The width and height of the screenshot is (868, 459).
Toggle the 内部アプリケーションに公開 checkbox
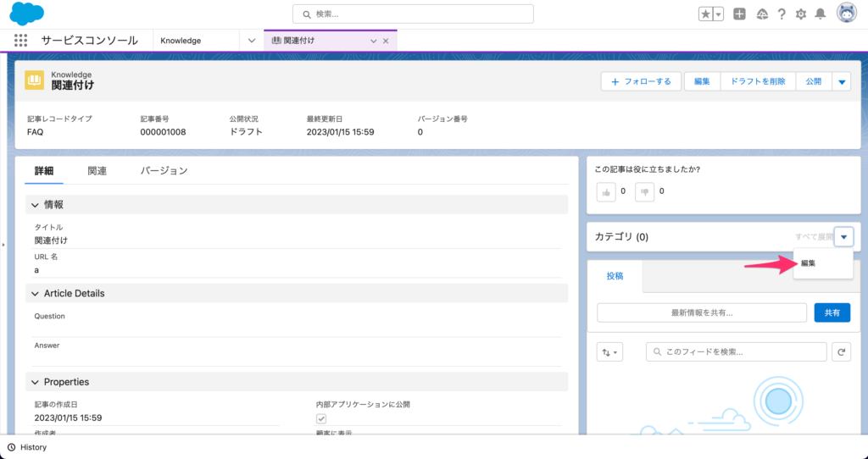(321, 418)
